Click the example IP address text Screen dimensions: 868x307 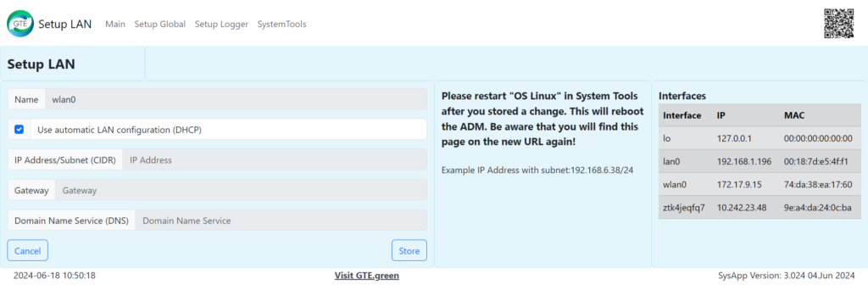[x=537, y=170]
